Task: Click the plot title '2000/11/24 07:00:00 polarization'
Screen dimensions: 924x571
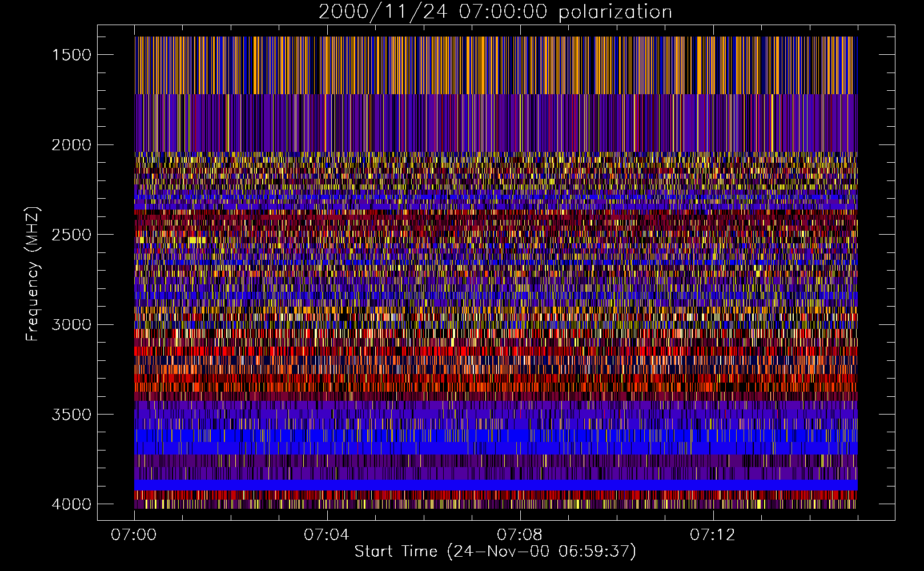Action: 495,12
